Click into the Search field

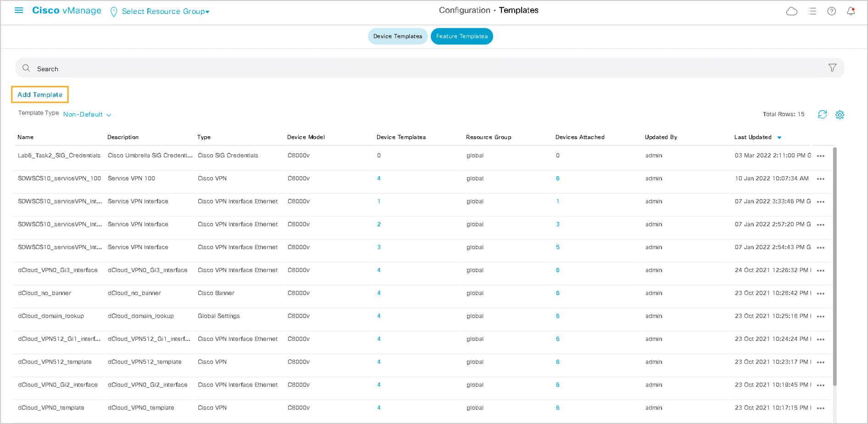tap(429, 68)
